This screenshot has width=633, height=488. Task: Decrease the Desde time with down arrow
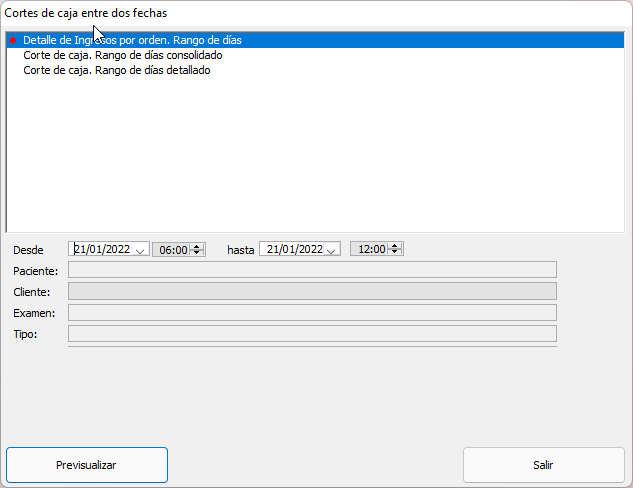coord(197,253)
